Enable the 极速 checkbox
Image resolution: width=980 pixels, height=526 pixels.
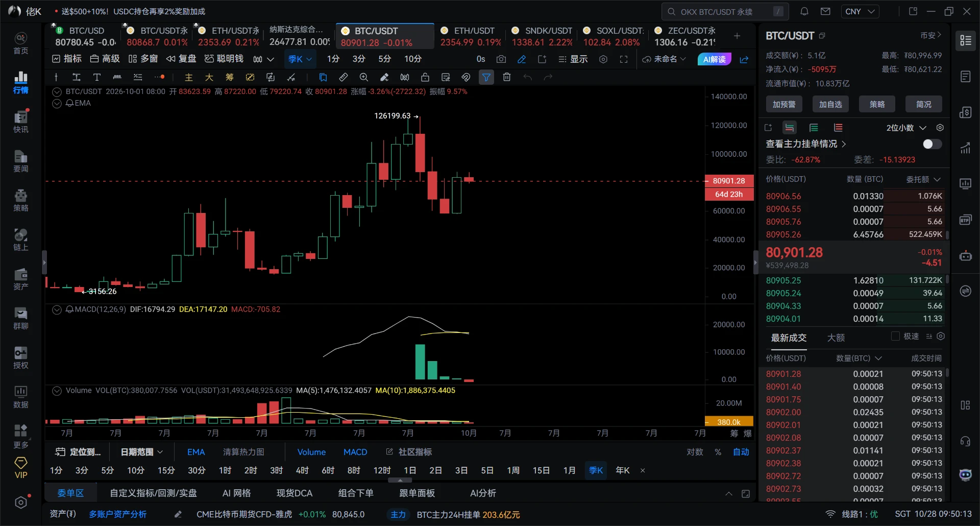tap(895, 336)
